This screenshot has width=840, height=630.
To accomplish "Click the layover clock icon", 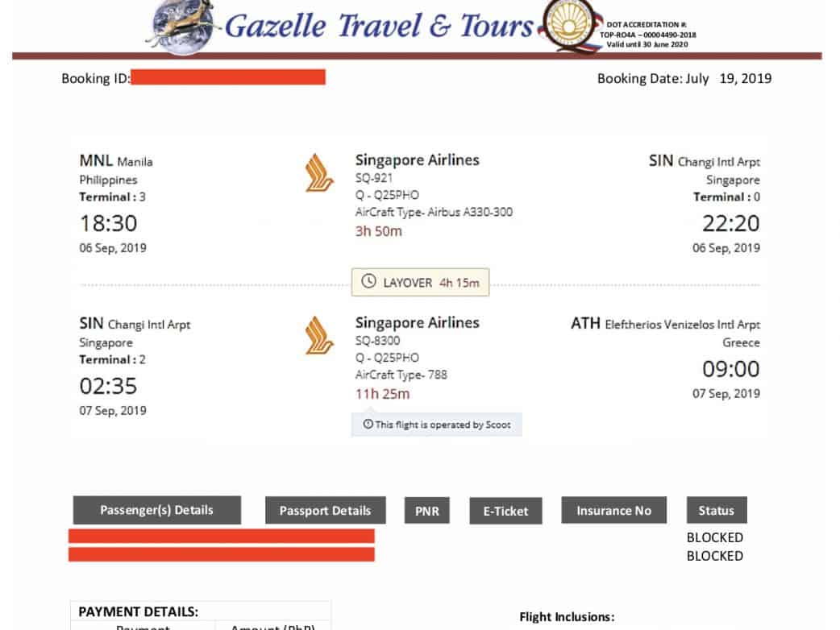I will coord(368,282).
